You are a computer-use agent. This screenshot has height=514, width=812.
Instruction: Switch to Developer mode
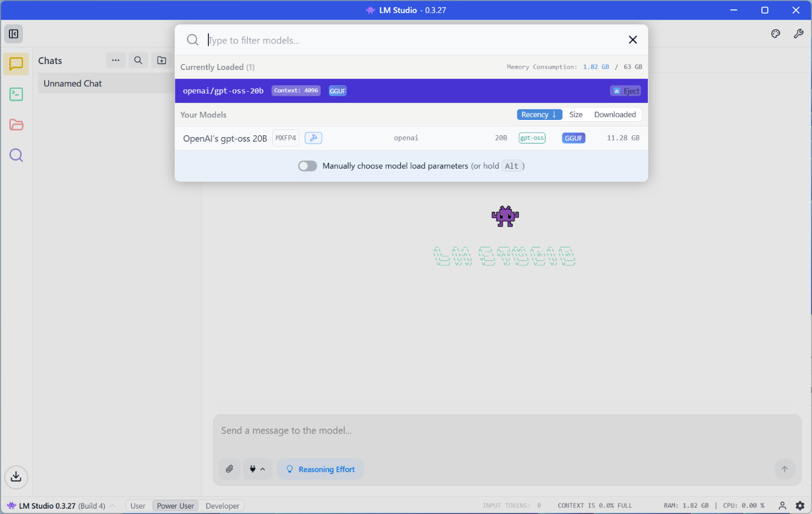[x=222, y=506]
